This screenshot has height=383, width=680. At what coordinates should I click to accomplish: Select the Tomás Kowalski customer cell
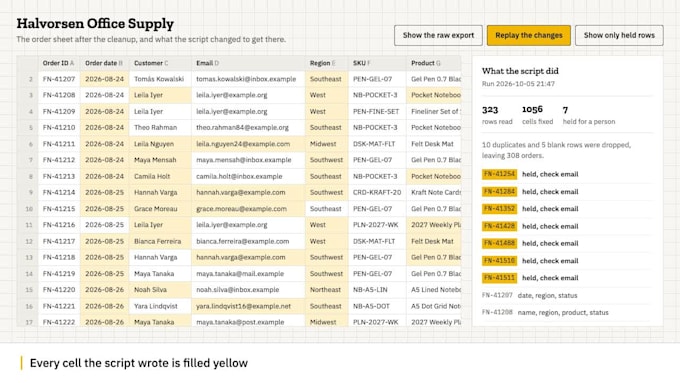[x=160, y=79]
